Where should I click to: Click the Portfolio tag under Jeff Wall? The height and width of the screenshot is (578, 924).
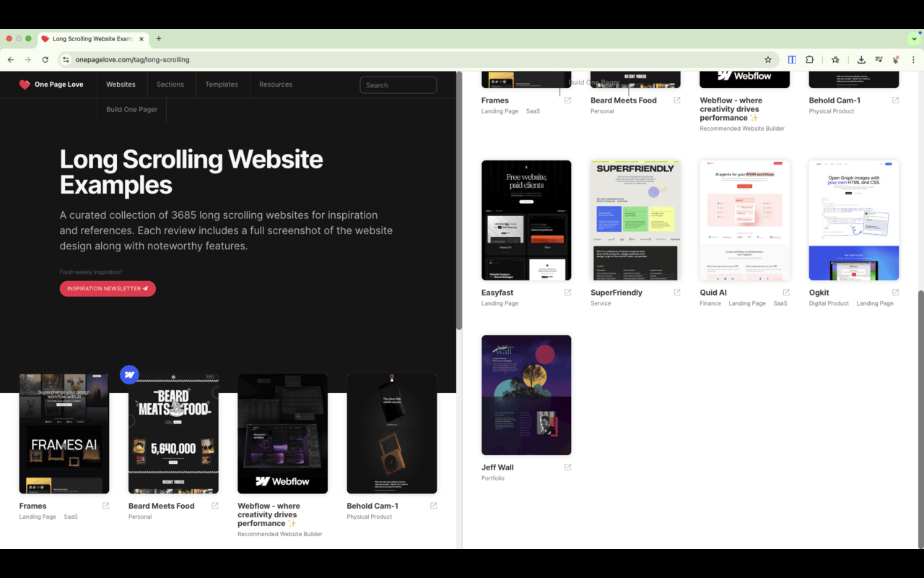coord(493,478)
